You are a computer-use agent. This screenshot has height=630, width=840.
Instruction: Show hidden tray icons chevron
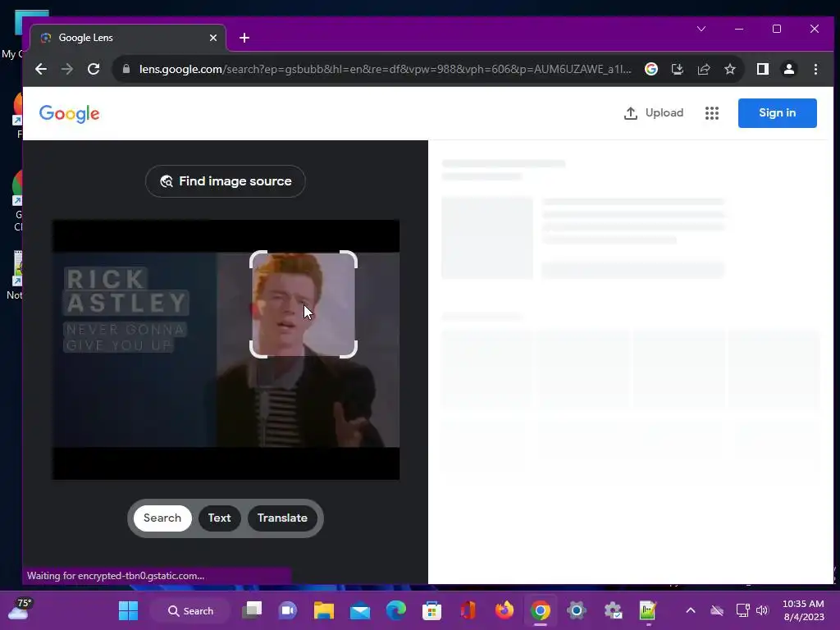point(691,610)
